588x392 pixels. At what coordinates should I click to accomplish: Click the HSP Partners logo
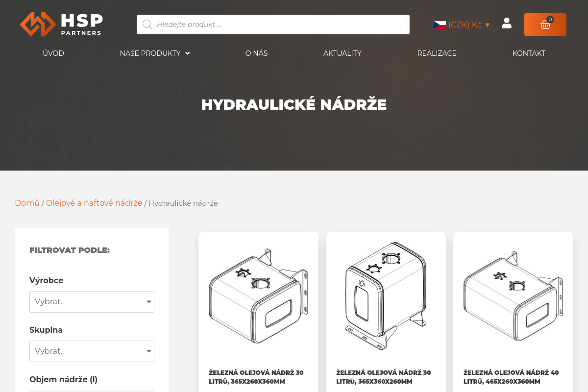coord(61,24)
